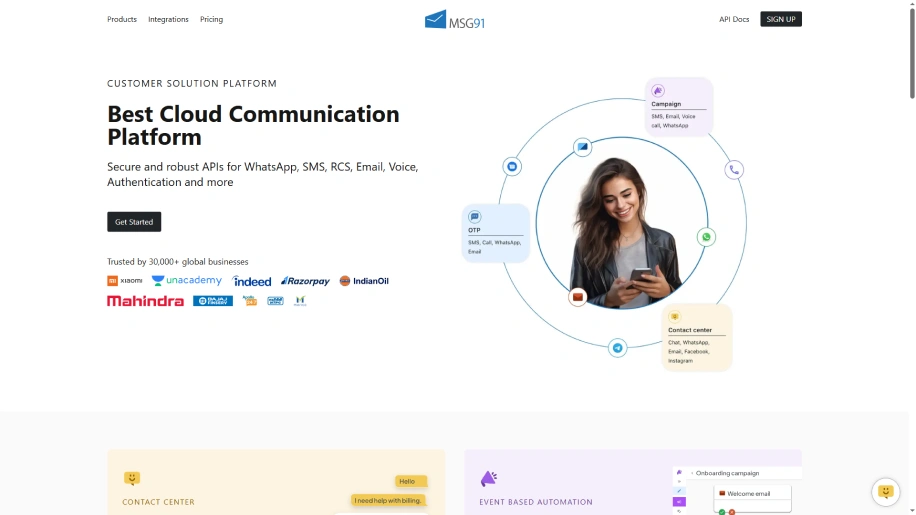Click the OTP chat bubble icon
This screenshot has width=916, height=515.
(475, 216)
